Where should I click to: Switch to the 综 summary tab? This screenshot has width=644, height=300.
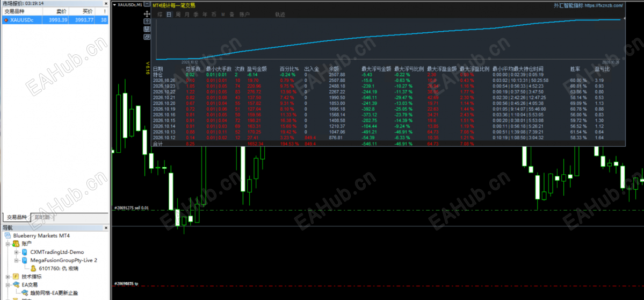(160, 15)
